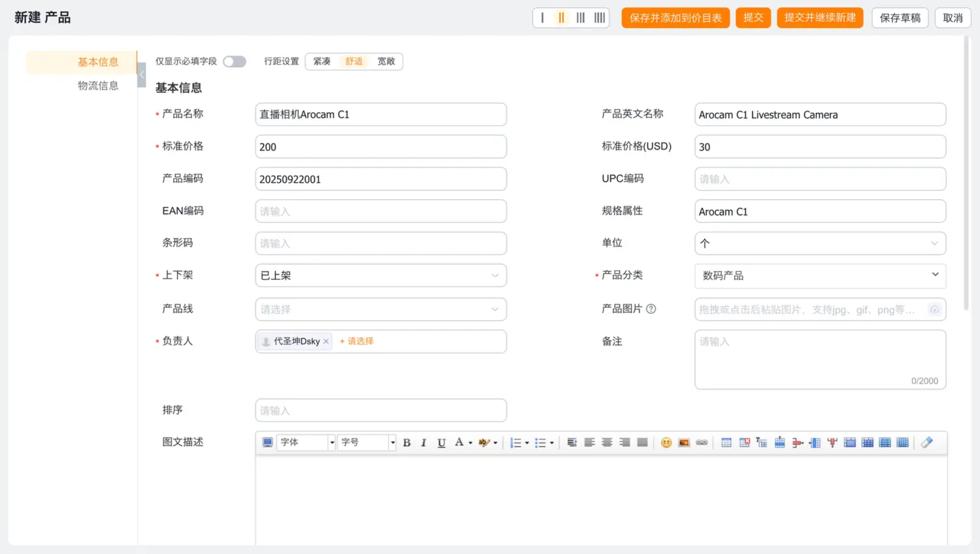Click the help question mark next to 产品图片
Image resolution: width=980 pixels, height=554 pixels.
[x=651, y=309]
